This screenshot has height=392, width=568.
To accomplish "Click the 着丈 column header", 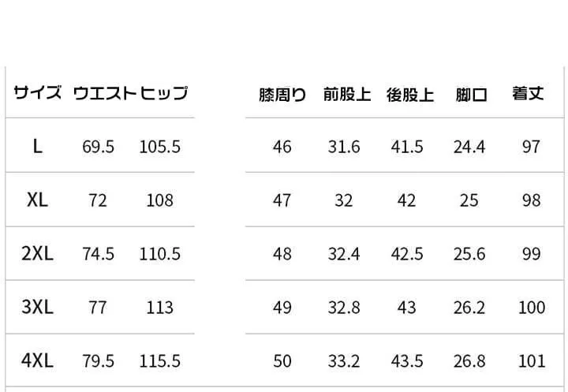I will click(x=528, y=94).
